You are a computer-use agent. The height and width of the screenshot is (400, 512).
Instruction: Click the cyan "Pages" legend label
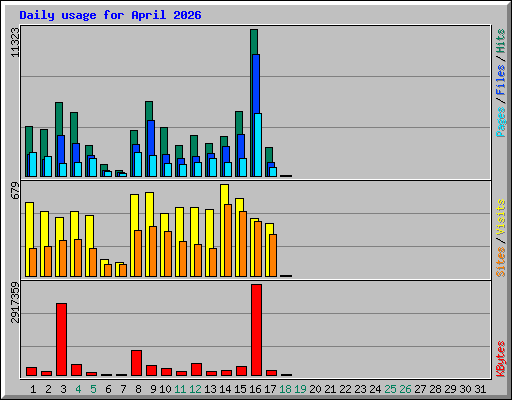[x=501, y=122]
